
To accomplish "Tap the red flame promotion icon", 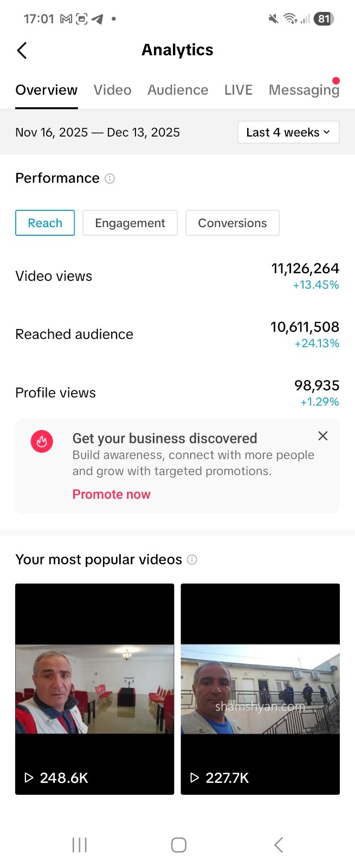I will (x=42, y=441).
